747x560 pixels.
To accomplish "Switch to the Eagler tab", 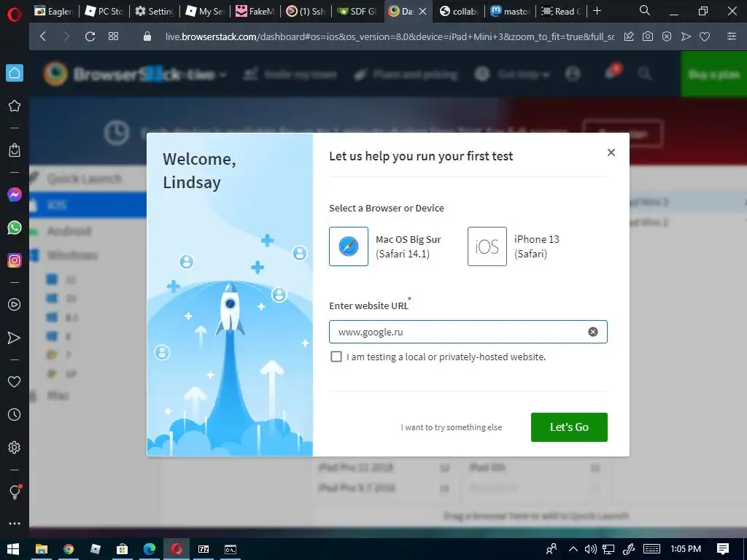I will point(54,11).
